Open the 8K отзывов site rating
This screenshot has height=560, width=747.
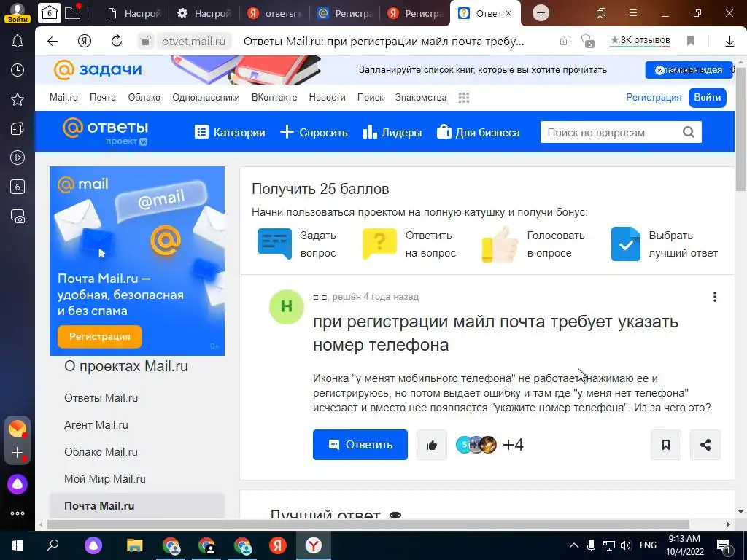[640, 41]
